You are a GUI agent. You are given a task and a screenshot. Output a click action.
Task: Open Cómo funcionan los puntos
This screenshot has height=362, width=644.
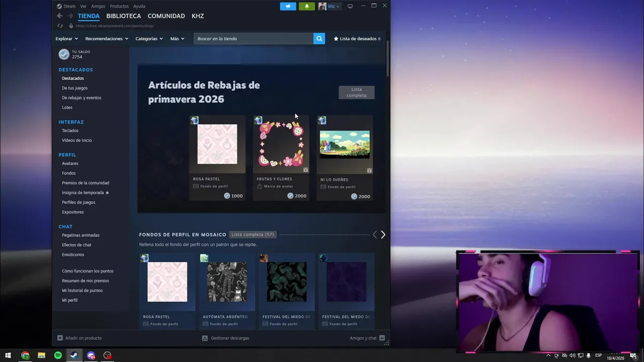tap(88, 271)
